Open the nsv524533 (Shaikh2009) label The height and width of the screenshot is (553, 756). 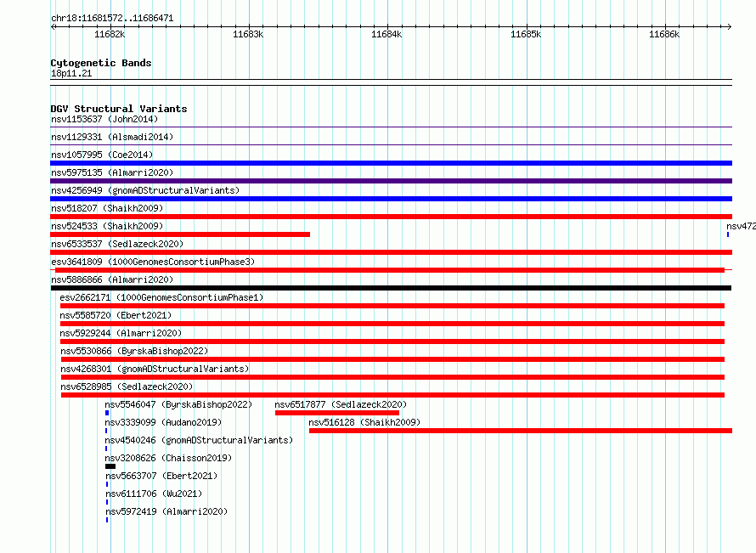click(107, 226)
